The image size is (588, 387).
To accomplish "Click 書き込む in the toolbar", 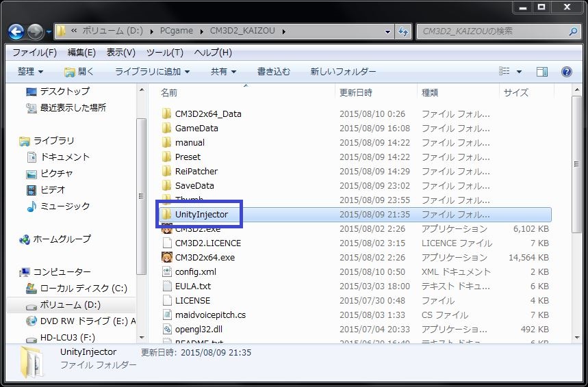I will [x=273, y=72].
